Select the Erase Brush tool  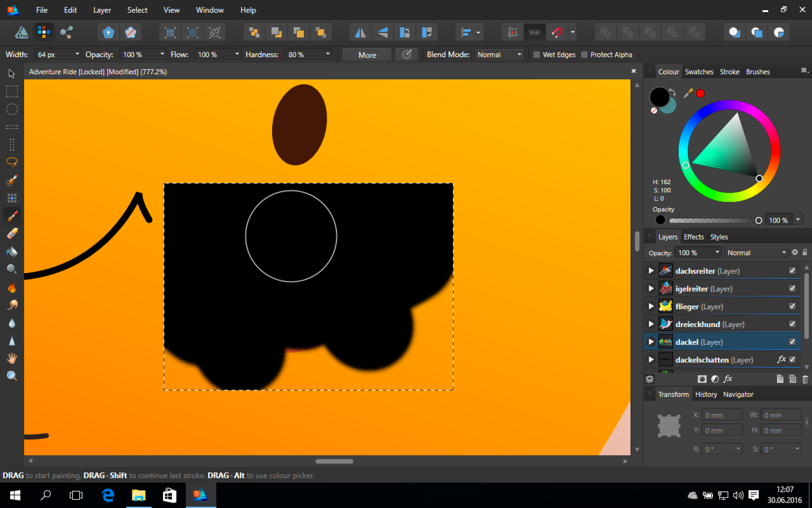pos(12,234)
